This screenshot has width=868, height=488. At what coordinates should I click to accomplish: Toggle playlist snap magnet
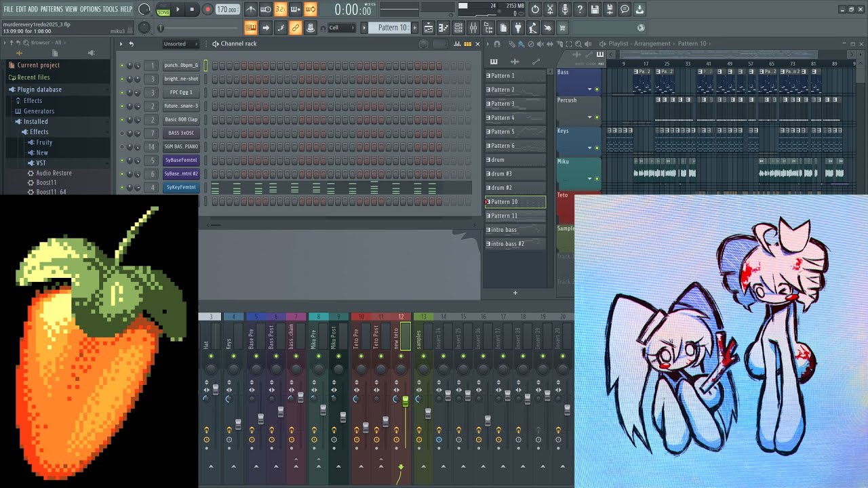(x=497, y=44)
